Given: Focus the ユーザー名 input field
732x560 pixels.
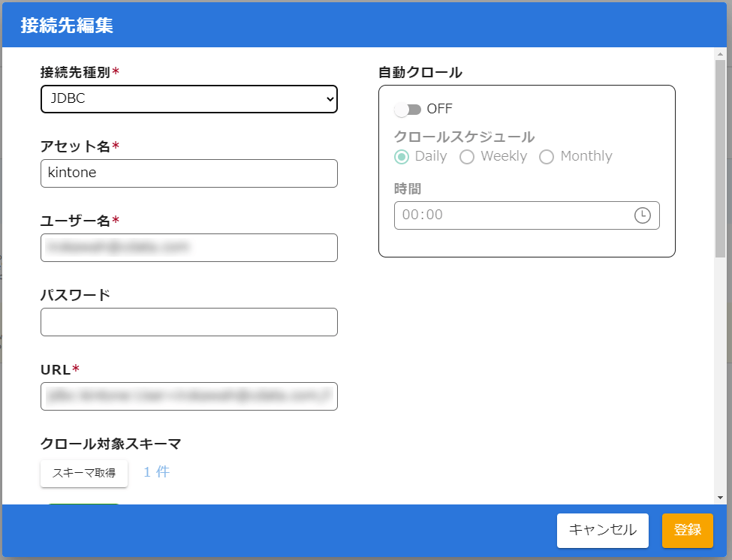Looking at the screenshot, I should [188, 248].
